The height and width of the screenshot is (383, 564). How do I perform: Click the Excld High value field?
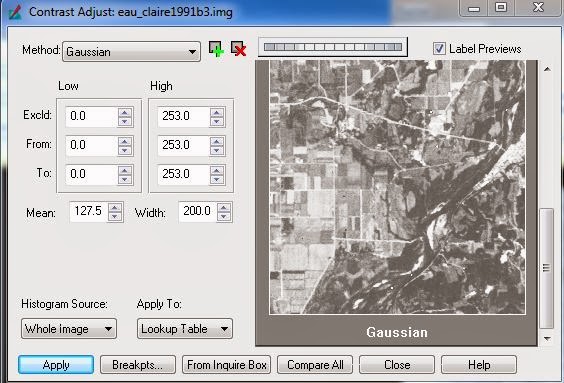pos(183,116)
